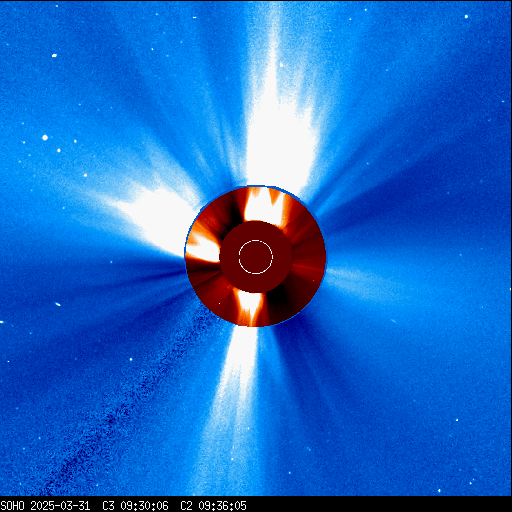Click the C3 09:30:06 timestamp
The image size is (512, 512).
(135, 506)
